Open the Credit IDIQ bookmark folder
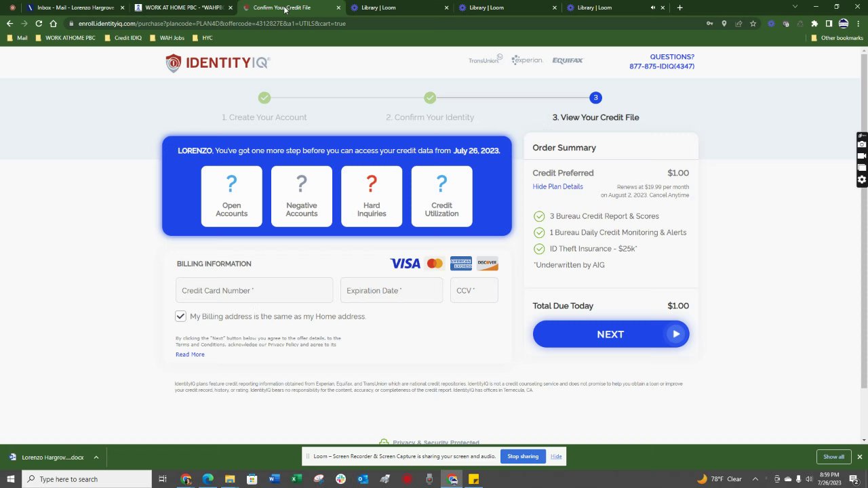868x488 pixels. tap(123, 38)
